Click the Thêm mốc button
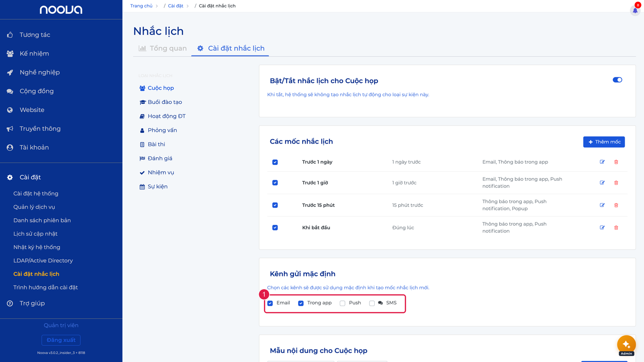 (x=604, y=142)
